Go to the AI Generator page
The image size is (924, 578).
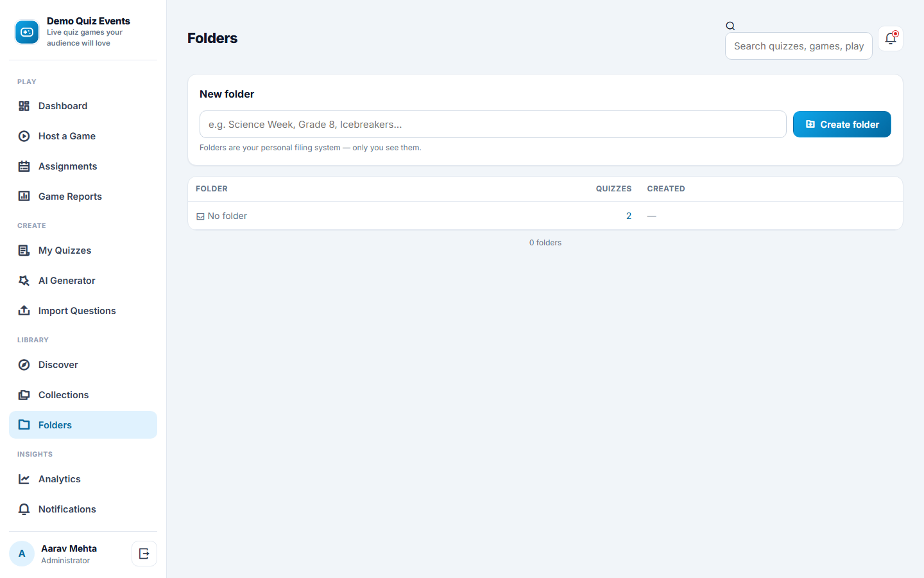click(x=83, y=281)
